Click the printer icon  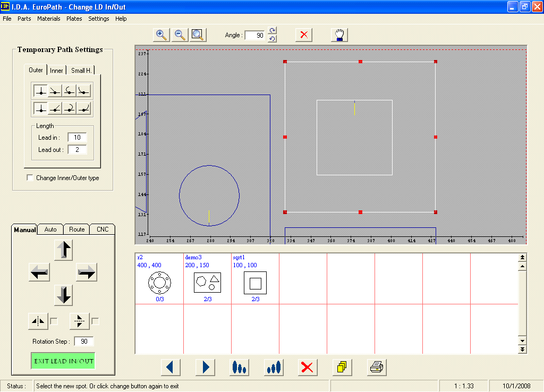377,367
